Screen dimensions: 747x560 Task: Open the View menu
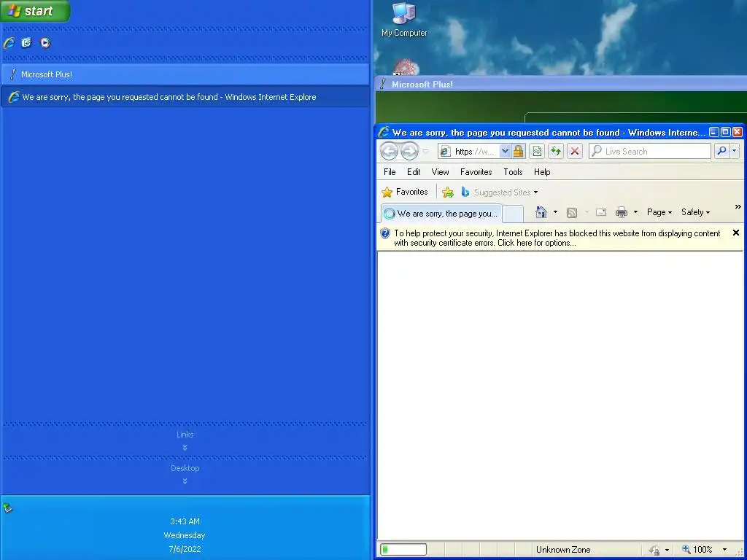(440, 172)
